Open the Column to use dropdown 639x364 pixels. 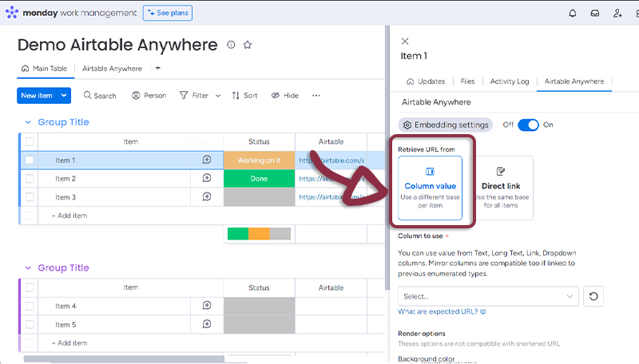[x=488, y=296]
